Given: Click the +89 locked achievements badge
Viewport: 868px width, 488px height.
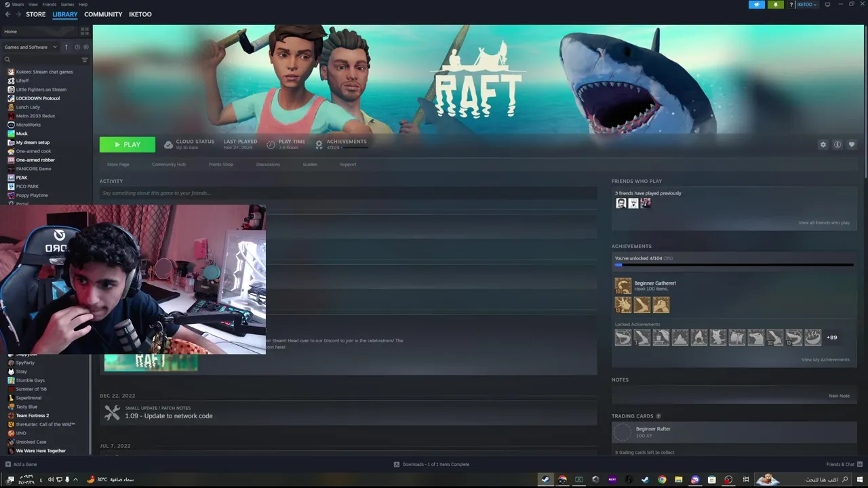Looking at the screenshot, I should pos(831,337).
